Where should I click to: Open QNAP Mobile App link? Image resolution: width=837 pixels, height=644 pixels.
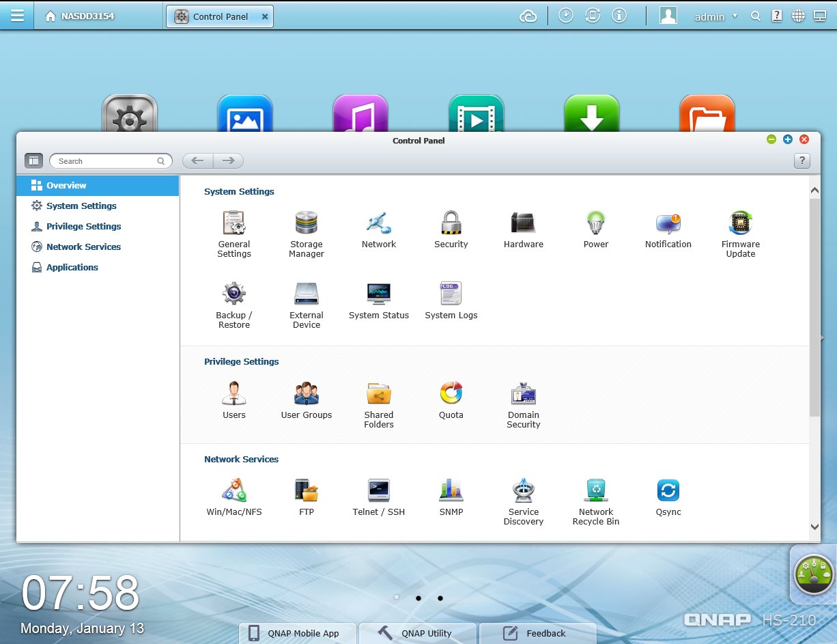pyautogui.click(x=298, y=633)
